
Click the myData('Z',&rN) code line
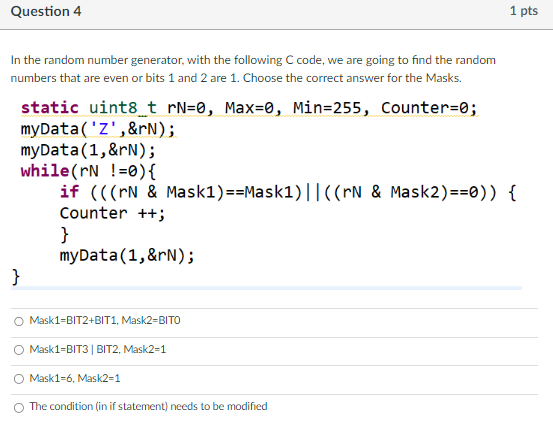pos(98,129)
